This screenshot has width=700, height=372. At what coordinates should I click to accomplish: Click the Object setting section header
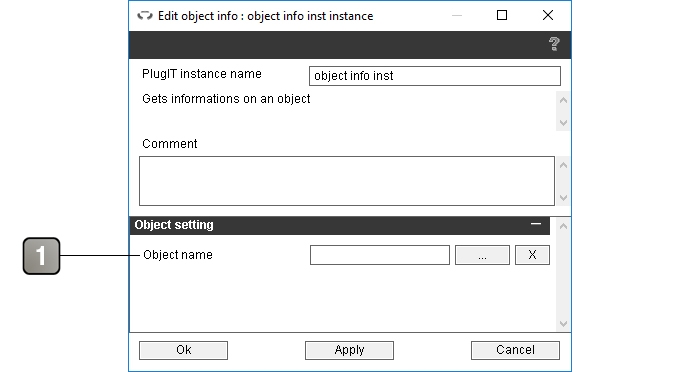[x=340, y=226]
